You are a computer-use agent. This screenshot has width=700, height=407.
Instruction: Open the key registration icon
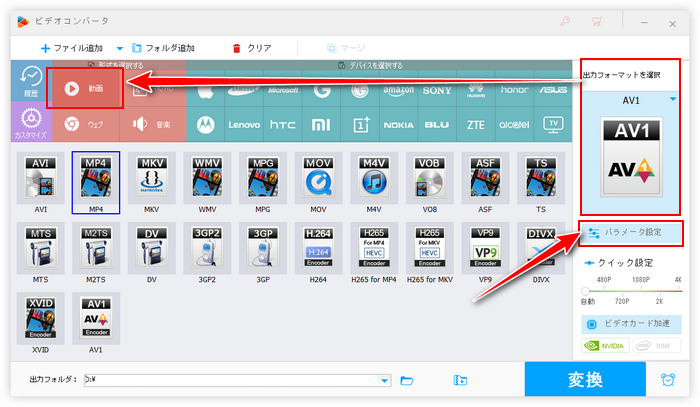pyautogui.click(x=565, y=21)
